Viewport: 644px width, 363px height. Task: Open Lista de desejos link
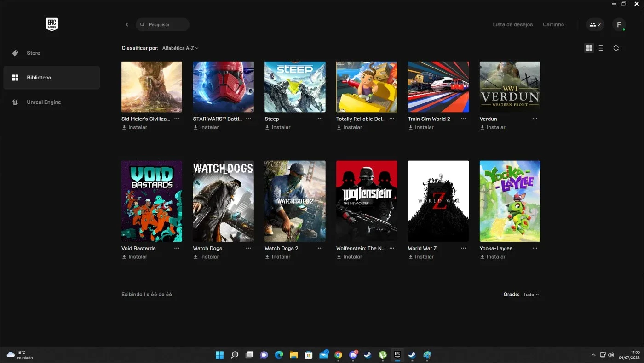(x=512, y=24)
